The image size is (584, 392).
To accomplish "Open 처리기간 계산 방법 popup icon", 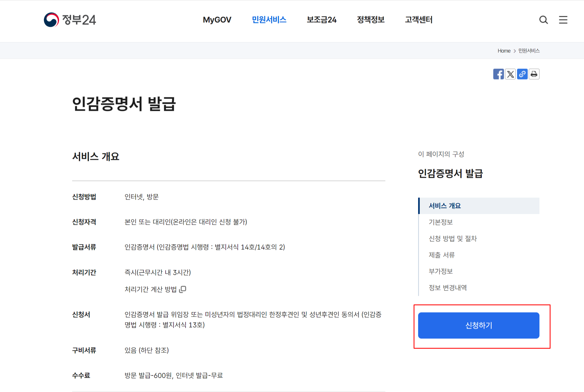I will [183, 289].
